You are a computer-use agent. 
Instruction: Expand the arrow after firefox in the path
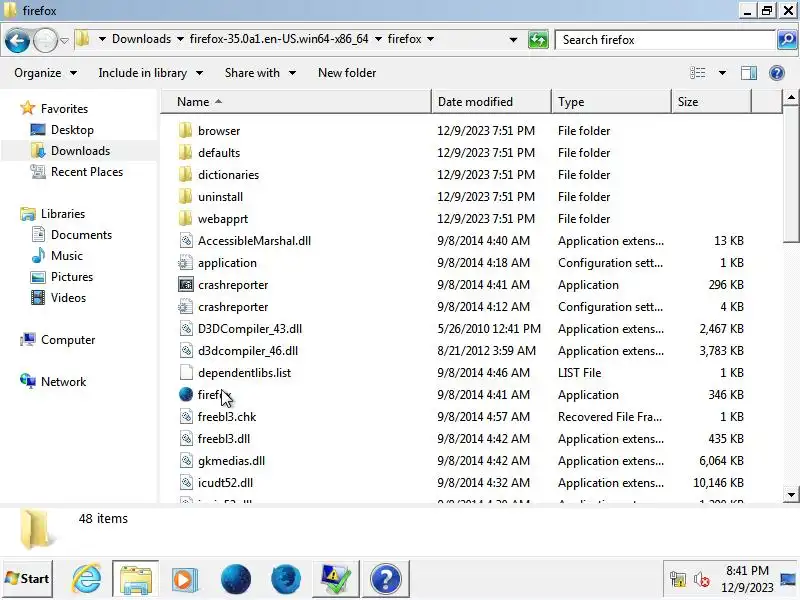[431, 39]
